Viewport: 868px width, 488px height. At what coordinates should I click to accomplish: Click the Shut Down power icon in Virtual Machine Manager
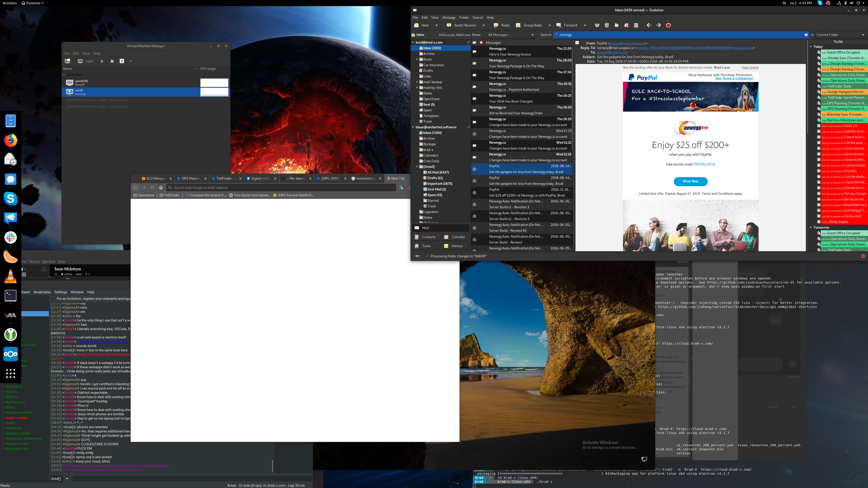[122, 61]
